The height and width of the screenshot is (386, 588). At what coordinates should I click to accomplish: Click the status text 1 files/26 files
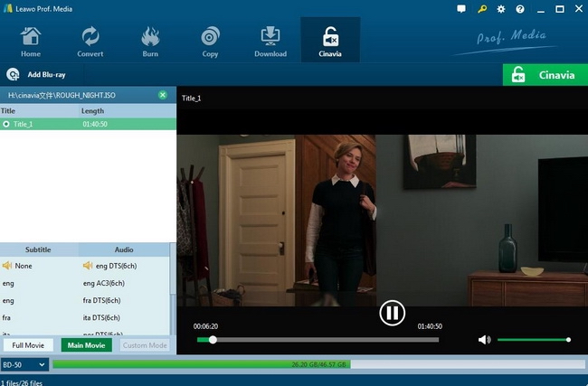(x=22, y=382)
